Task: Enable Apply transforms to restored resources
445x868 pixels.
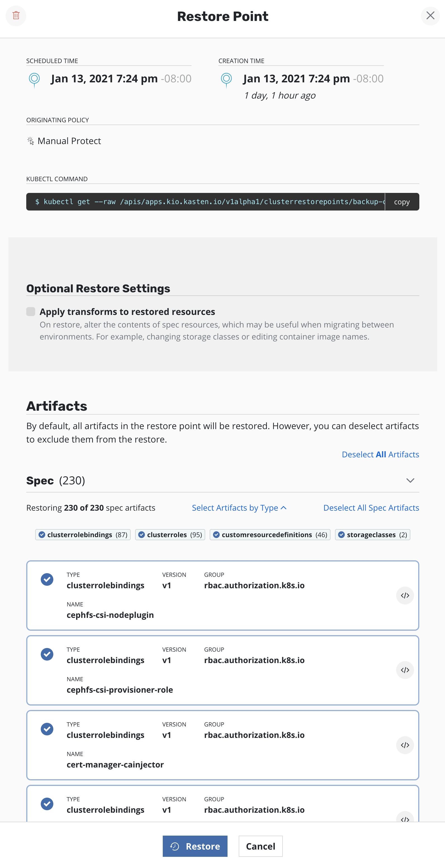Action: click(x=31, y=312)
